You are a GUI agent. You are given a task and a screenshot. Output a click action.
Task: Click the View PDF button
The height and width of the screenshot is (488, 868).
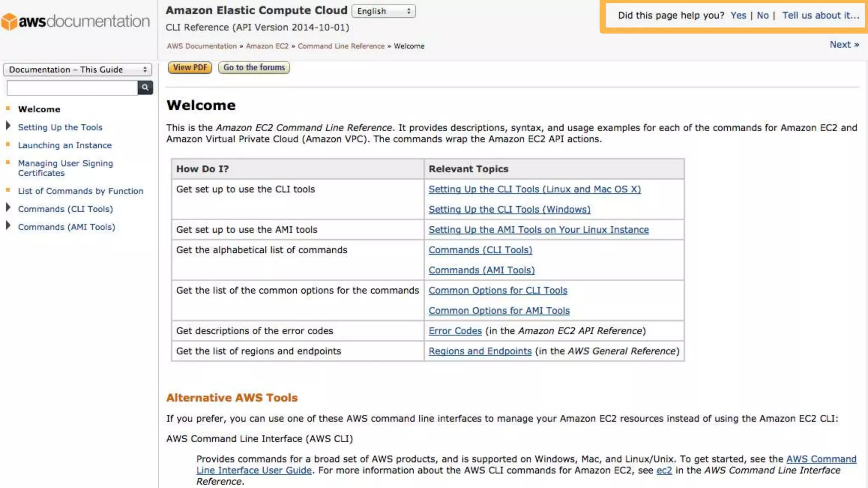point(189,67)
